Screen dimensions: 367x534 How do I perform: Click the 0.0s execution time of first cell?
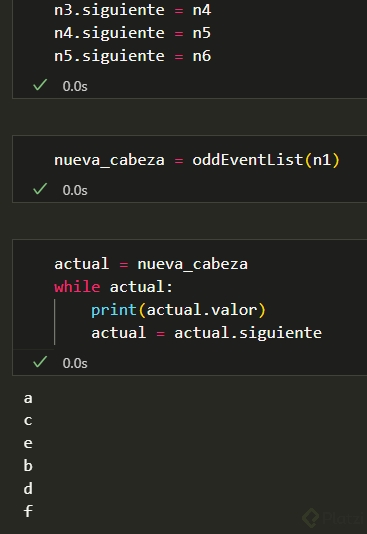(75, 86)
